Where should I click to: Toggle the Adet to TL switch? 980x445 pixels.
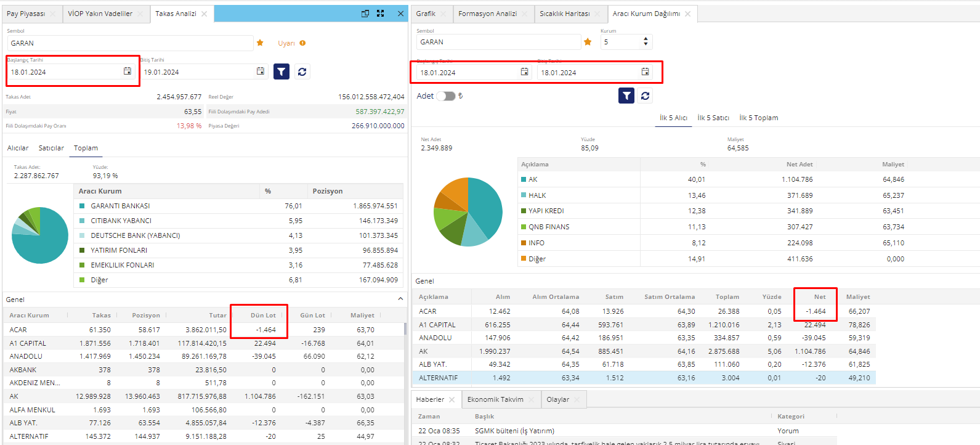point(445,96)
